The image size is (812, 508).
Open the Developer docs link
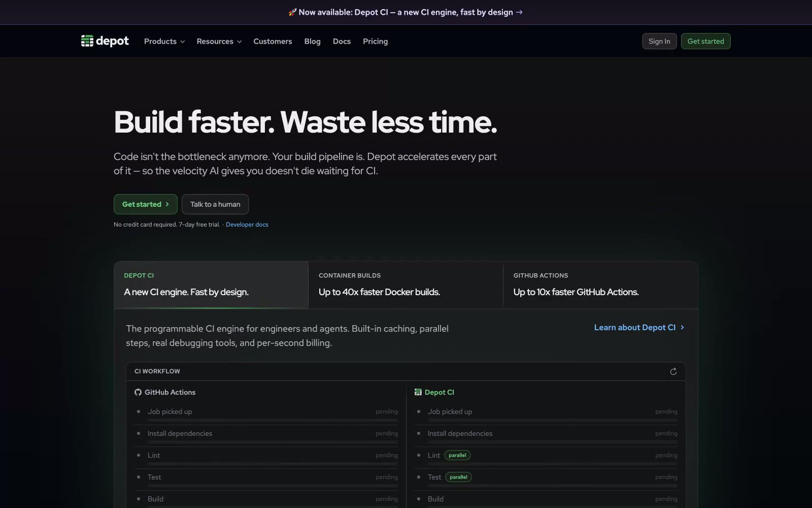(x=247, y=225)
